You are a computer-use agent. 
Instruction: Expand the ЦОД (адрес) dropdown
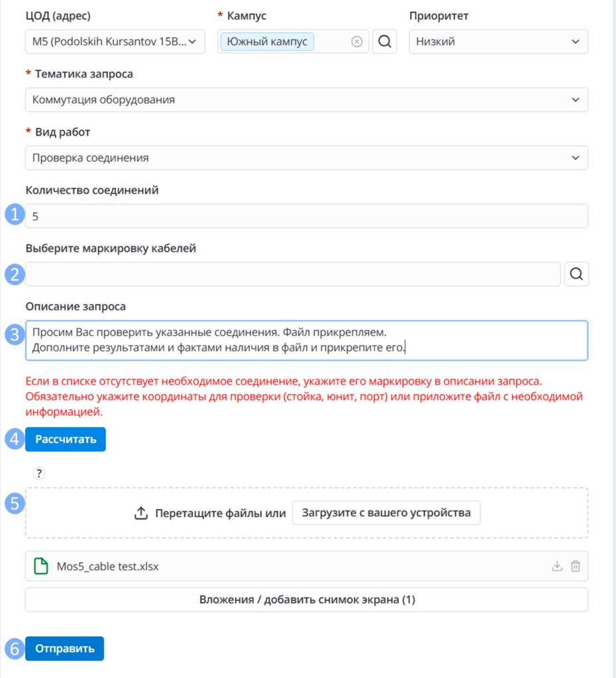tap(115, 42)
